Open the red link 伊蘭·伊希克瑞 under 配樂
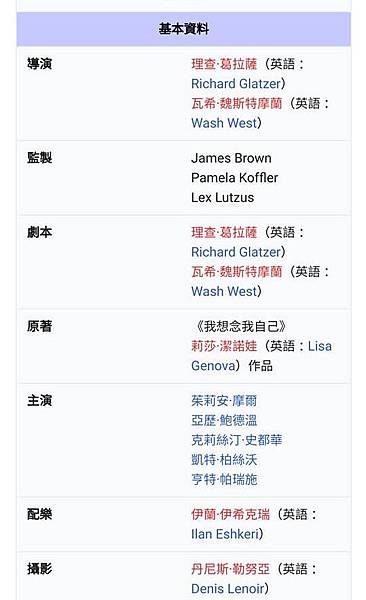This screenshot has width=366, height=600. tap(230, 514)
